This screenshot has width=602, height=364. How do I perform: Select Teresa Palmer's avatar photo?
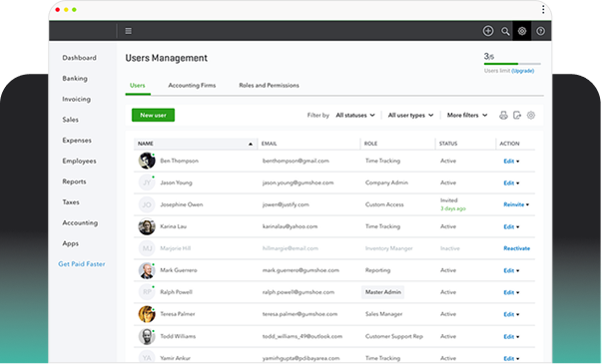(x=147, y=314)
